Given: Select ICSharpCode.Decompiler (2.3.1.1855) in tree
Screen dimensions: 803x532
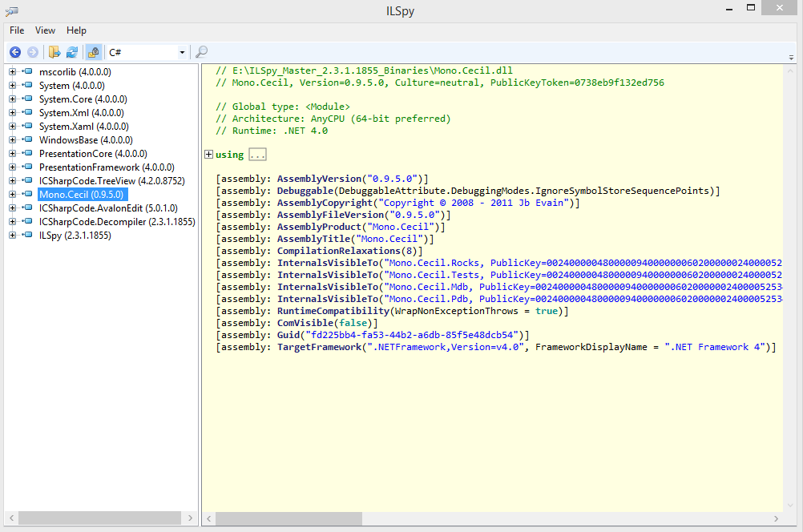Looking at the screenshot, I should point(117,221).
